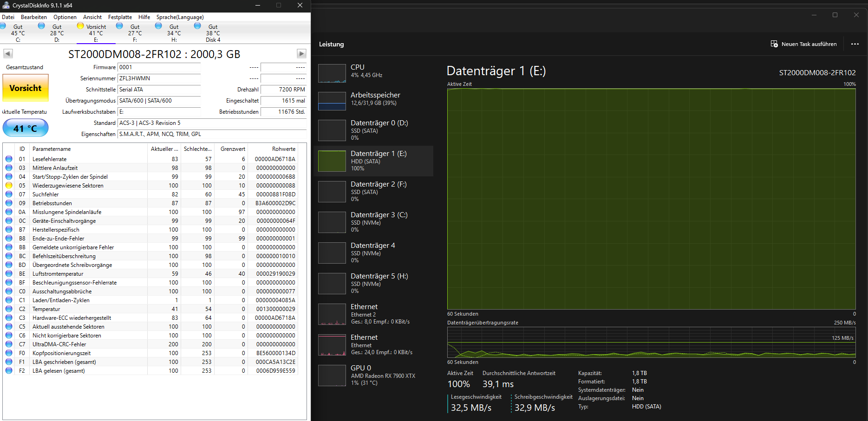Screen dimensions: 868x421
Task: Open the Optionen menu
Action: click(65, 17)
